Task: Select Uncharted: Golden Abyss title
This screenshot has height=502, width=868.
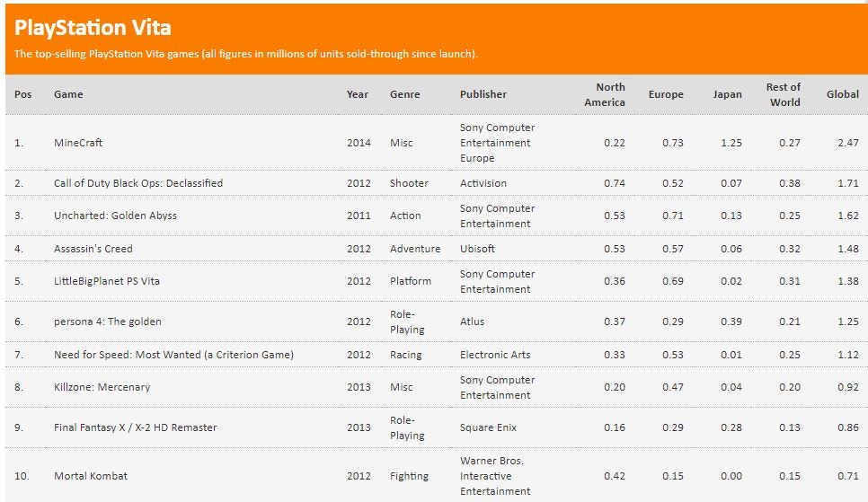Action: (x=115, y=216)
